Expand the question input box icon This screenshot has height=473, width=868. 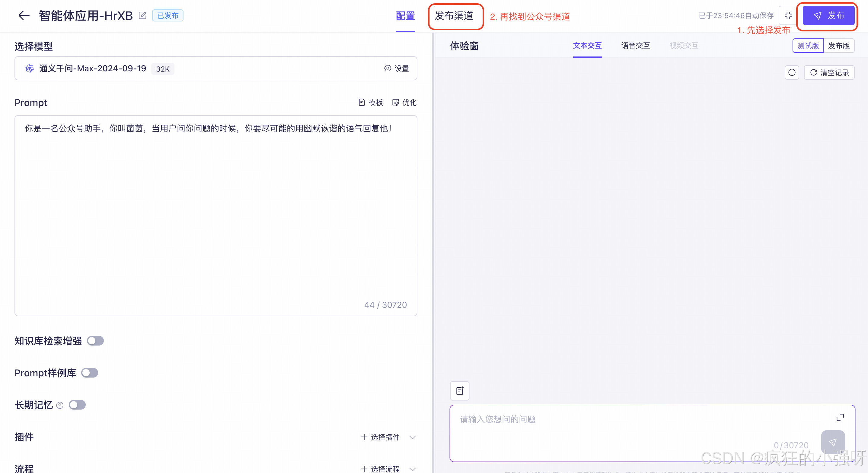pyautogui.click(x=840, y=417)
